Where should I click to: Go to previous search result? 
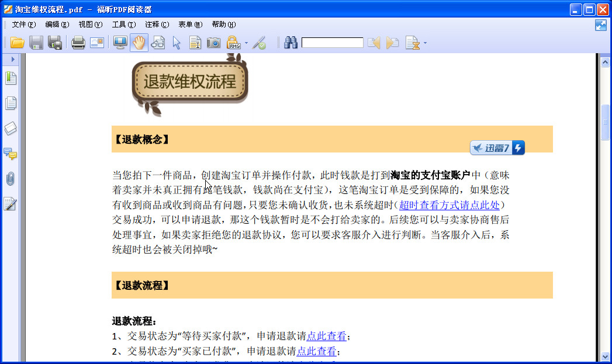[374, 43]
